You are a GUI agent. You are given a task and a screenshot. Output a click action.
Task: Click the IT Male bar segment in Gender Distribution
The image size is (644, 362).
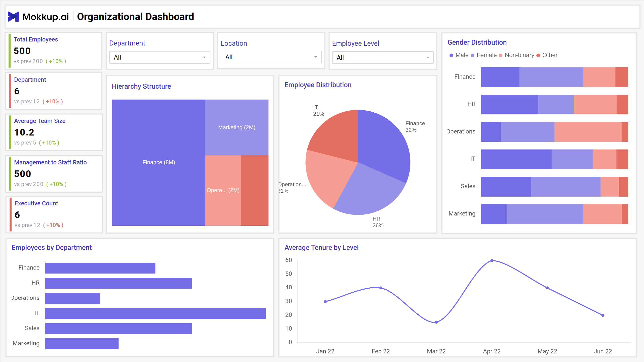(516, 159)
